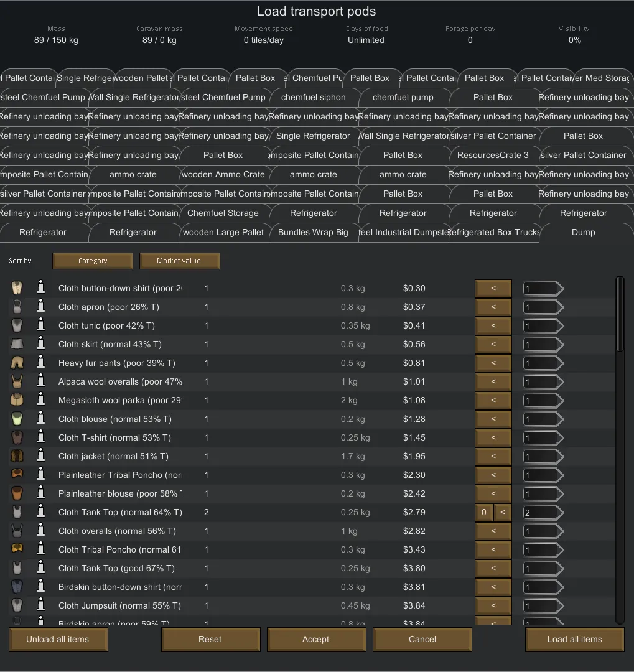Set Cloth Tank Top normal count to 0
Screen dimensions: 634x672
point(483,513)
